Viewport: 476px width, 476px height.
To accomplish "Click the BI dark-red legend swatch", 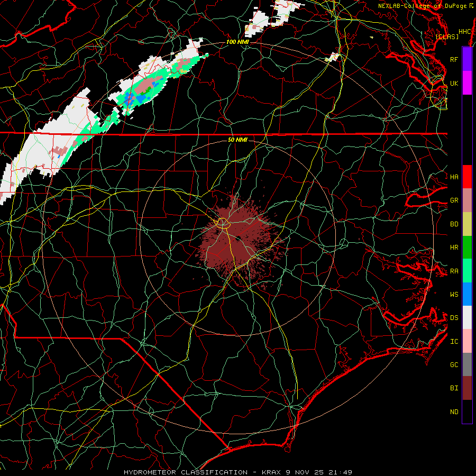I will pyautogui.click(x=467, y=388).
